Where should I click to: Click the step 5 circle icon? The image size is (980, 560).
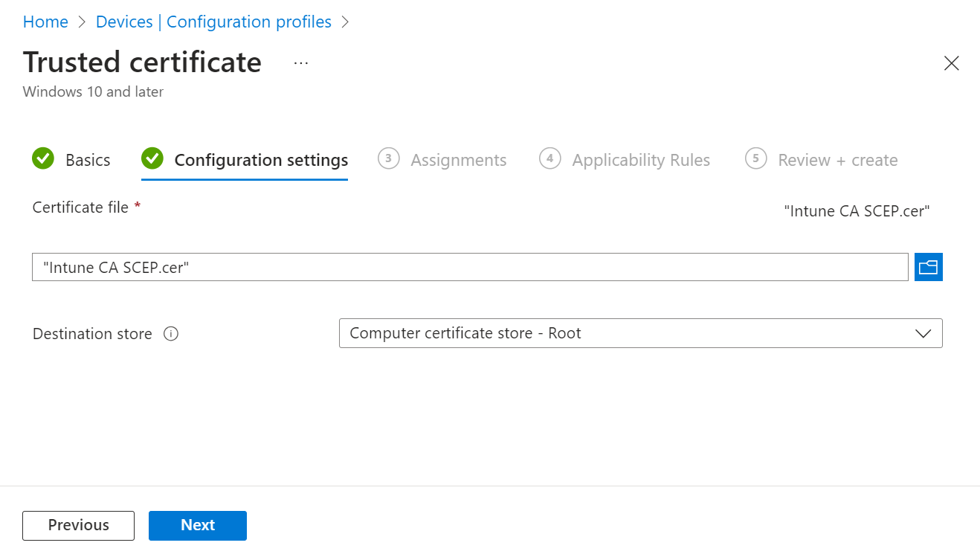point(755,158)
